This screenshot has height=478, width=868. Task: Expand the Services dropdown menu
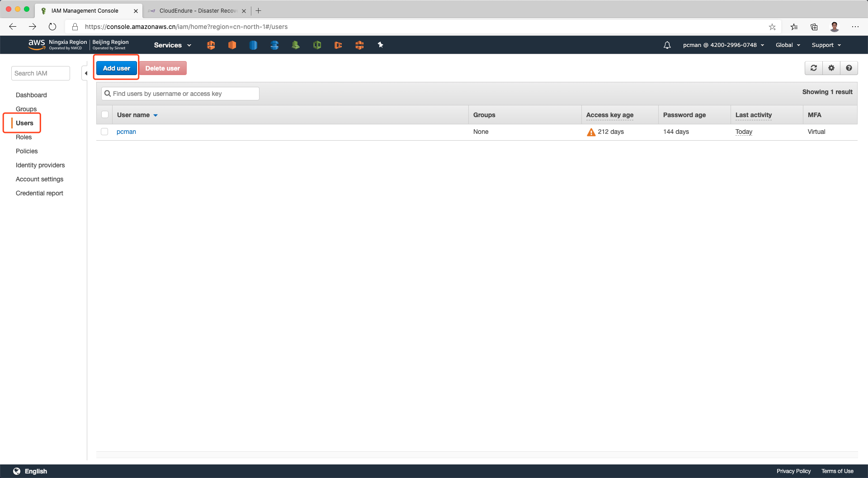[172, 45]
